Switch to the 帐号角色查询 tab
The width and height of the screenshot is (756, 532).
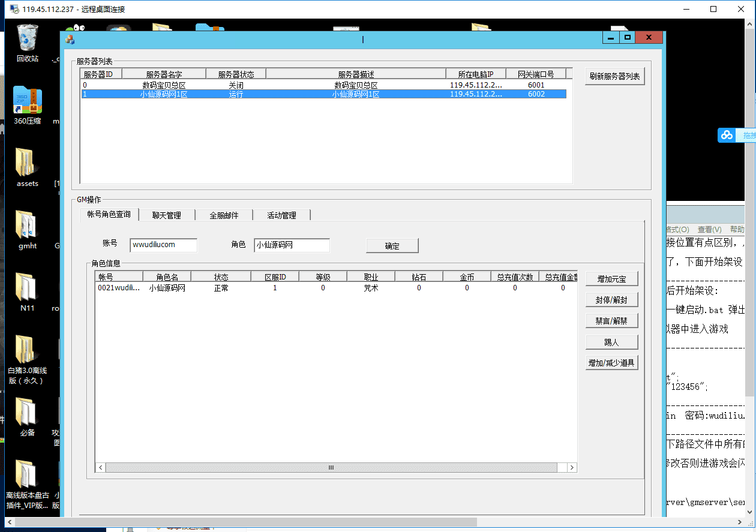pyautogui.click(x=109, y=214)
